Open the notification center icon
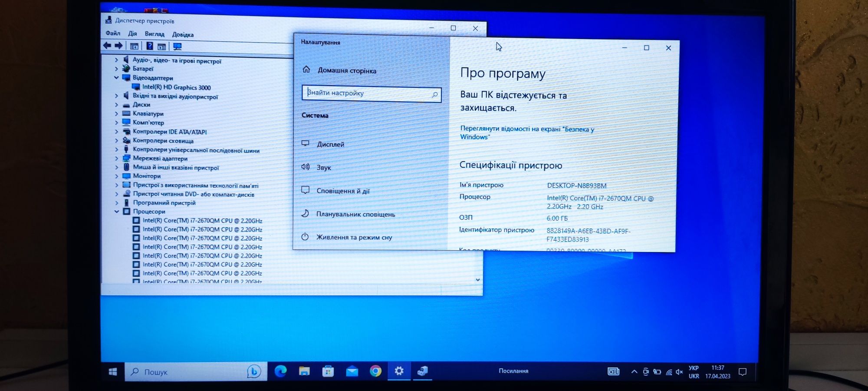868x391 pixels. tap(743, 372)
